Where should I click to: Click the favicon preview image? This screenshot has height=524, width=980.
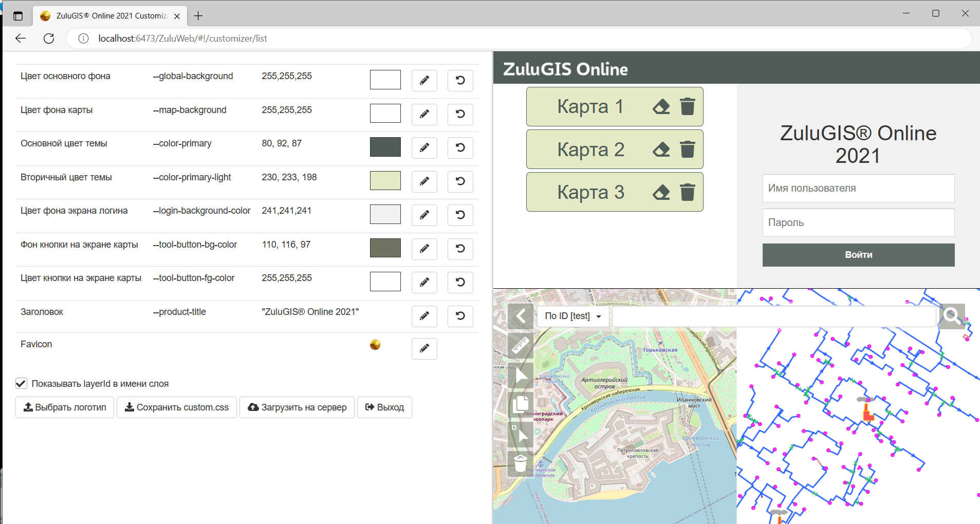375,345
